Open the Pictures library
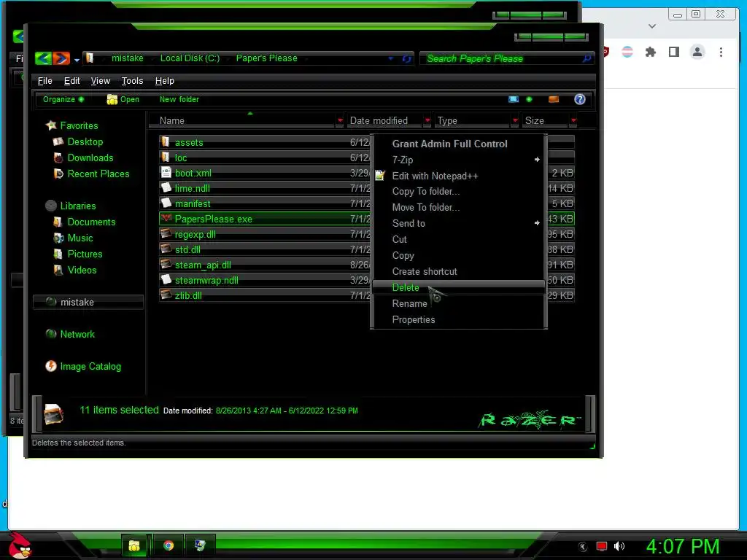The height and width of the screenshot is (560, 747). [78, 254]
